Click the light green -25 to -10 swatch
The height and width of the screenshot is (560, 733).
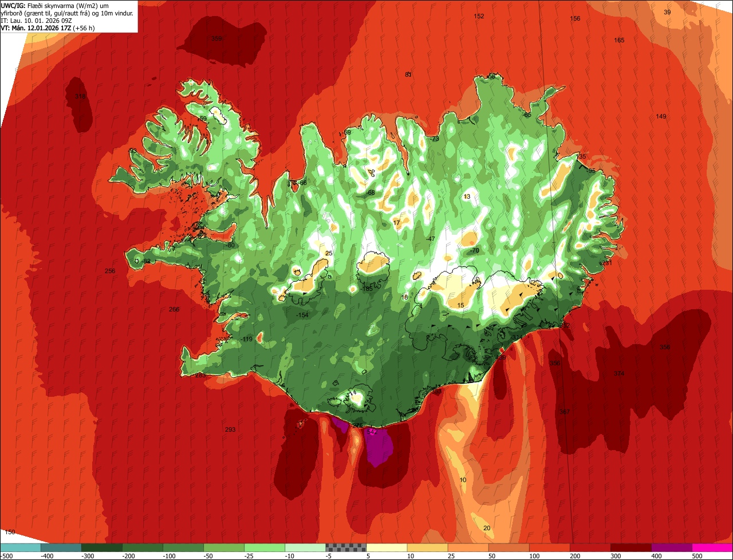click(264, 547)
